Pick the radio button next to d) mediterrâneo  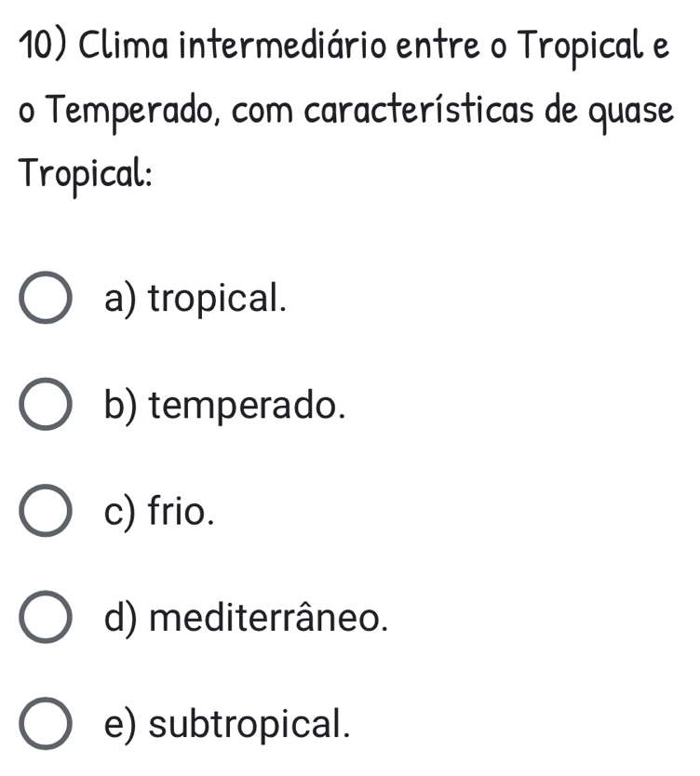(44, 617)
